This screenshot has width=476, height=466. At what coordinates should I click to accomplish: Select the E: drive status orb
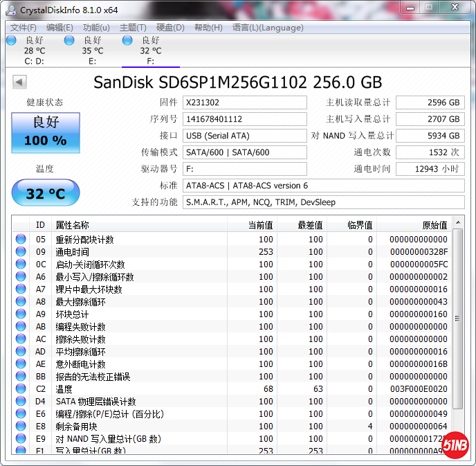click(69, 41)
